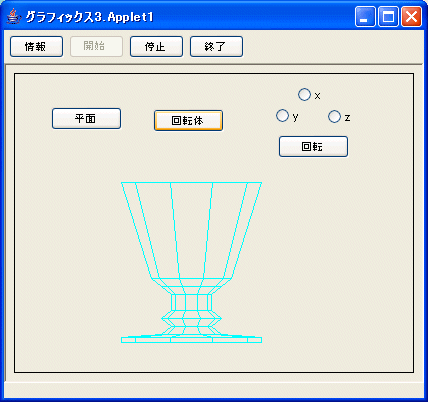
Task: Close the グラフィックス3.Applet1 window
Action: pos(411,16)
